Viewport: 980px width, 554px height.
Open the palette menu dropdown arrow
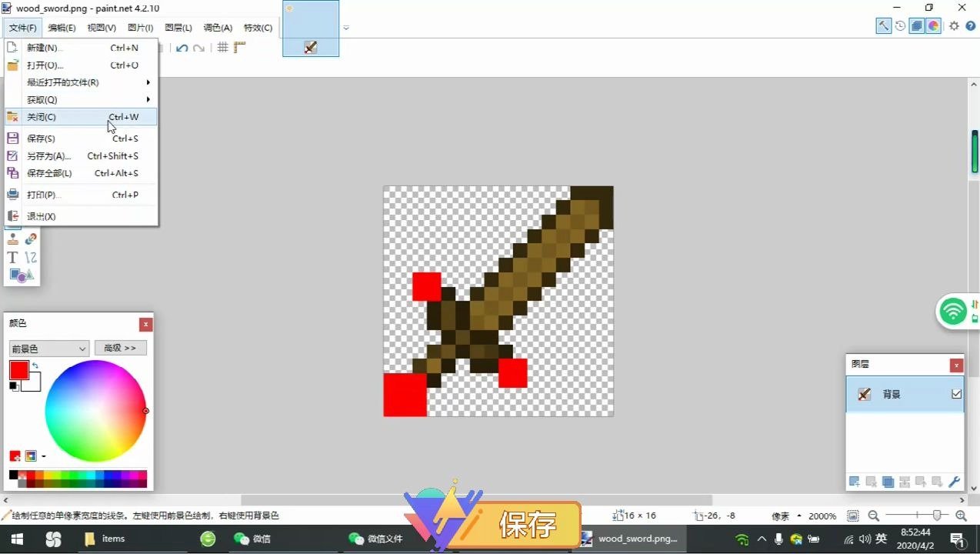[x=44, y=456]
